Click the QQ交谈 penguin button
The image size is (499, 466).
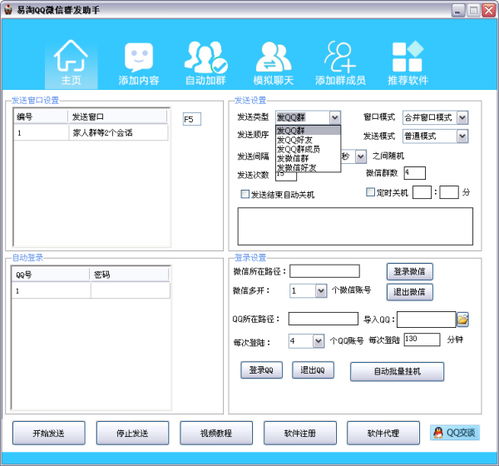point(455,433)
